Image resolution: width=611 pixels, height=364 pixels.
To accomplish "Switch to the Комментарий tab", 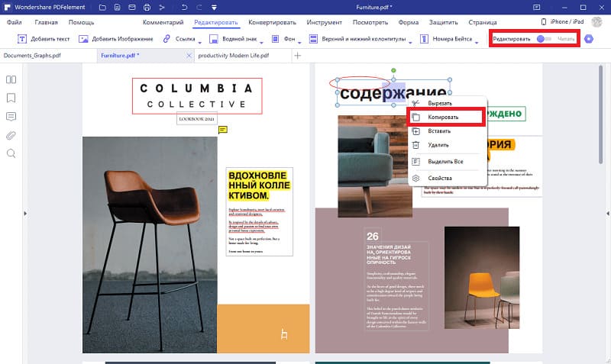I will [x=163, y=22].
